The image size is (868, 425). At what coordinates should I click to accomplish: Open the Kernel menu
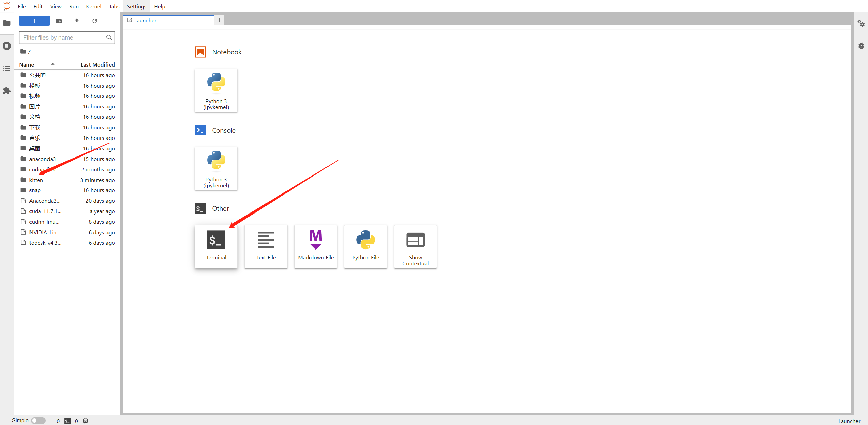pos(94,6)
